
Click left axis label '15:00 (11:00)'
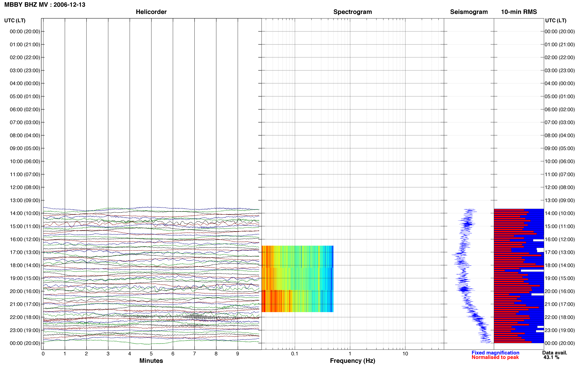click(x=25, y=226)
